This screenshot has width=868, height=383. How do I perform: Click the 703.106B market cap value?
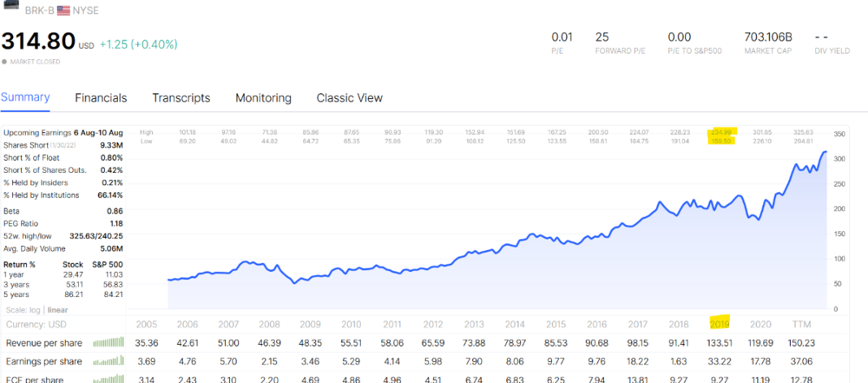[x=768, y=37]
